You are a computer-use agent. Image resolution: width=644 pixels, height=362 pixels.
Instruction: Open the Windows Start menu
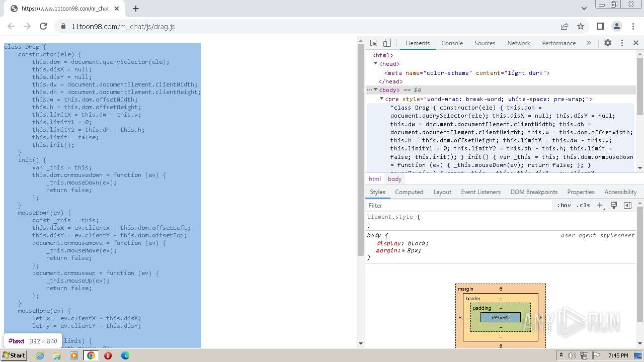pyautogui.click(x=14, y=355)
